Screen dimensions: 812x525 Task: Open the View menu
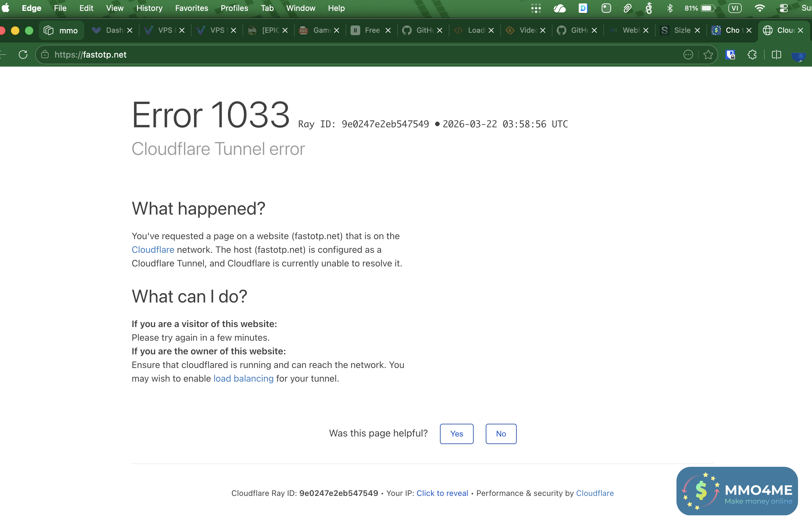tap(115, 8)
